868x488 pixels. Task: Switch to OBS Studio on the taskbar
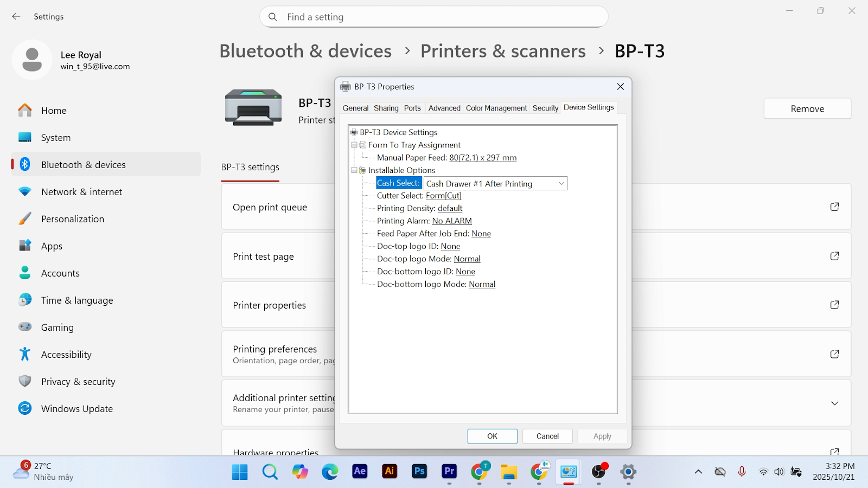tap(599, 472)
